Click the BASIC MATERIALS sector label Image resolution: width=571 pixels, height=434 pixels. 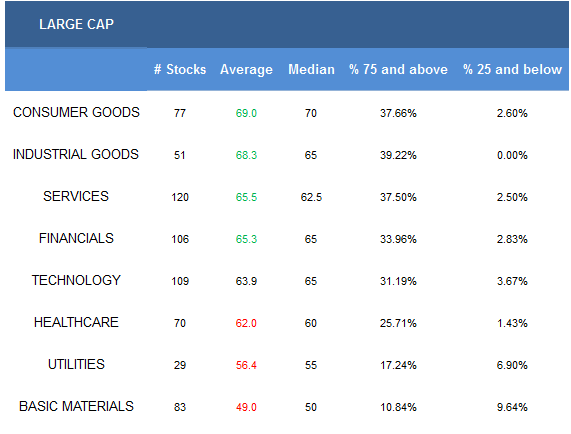pyautogui.click(x=76, y=406)
